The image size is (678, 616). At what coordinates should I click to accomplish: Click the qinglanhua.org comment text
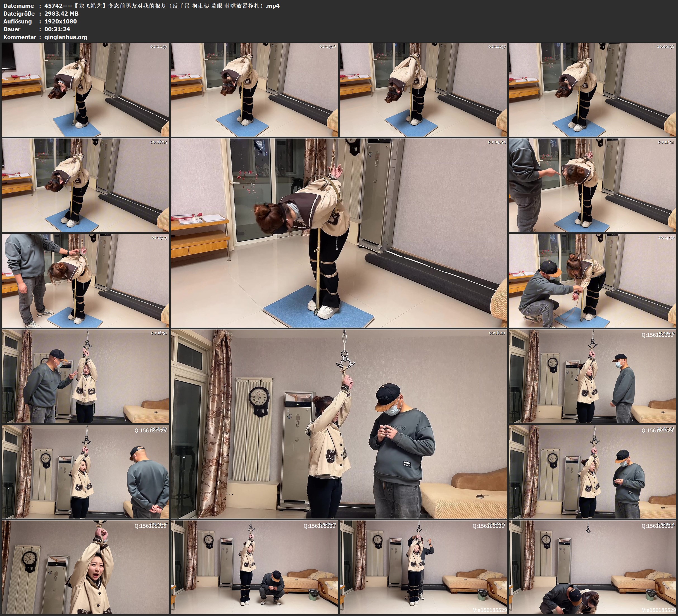point(66,37)
